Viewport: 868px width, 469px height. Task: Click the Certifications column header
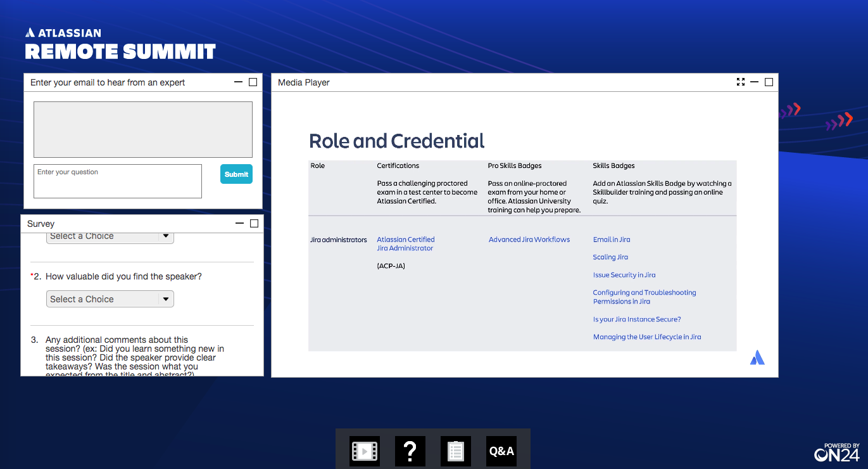pos(398,166)
